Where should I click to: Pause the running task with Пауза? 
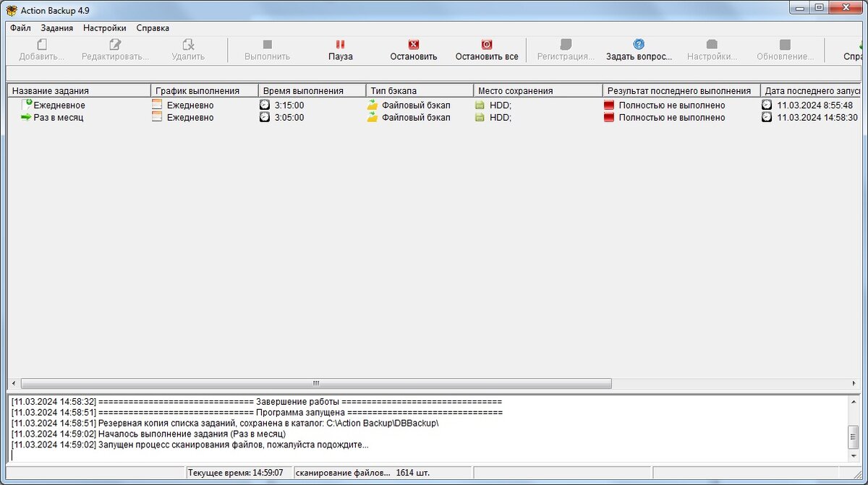coord(340,50)
